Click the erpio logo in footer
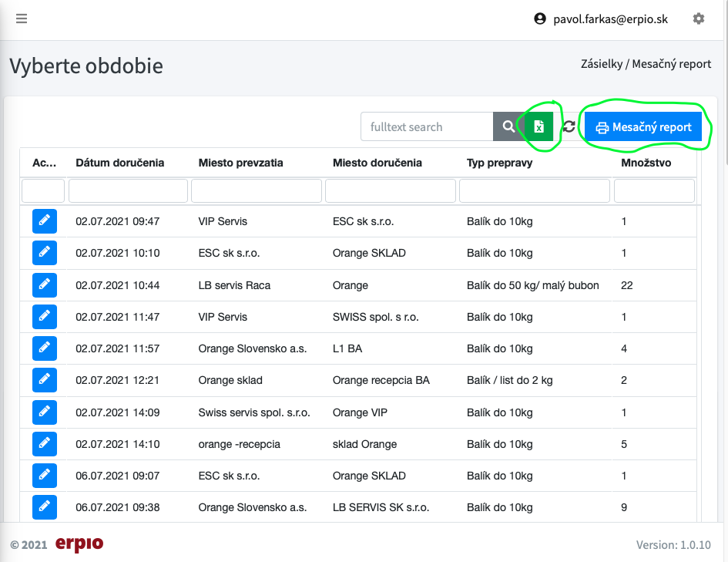 [x=79, y=544]
